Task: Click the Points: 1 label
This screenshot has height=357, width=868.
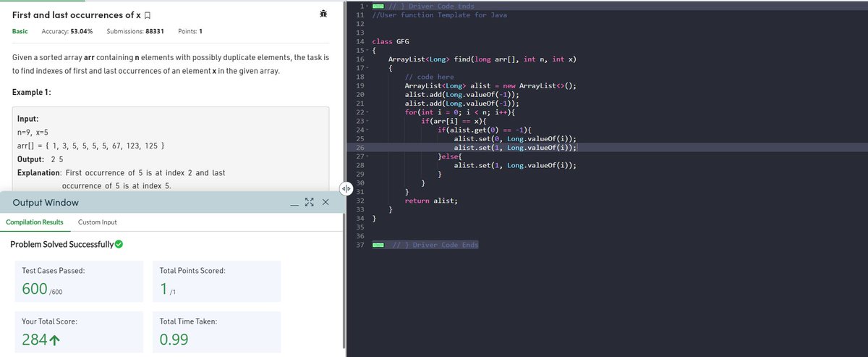Action: [x=190, y=31]
